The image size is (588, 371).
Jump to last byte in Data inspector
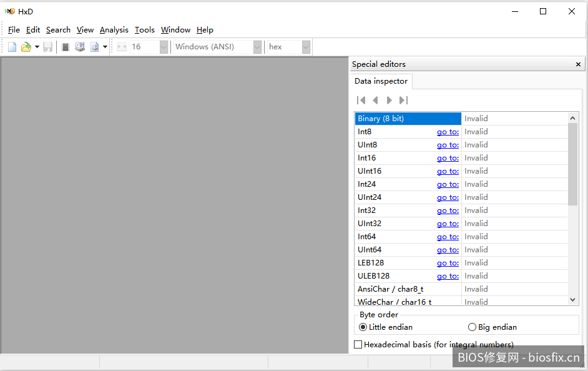pos(403,100)
